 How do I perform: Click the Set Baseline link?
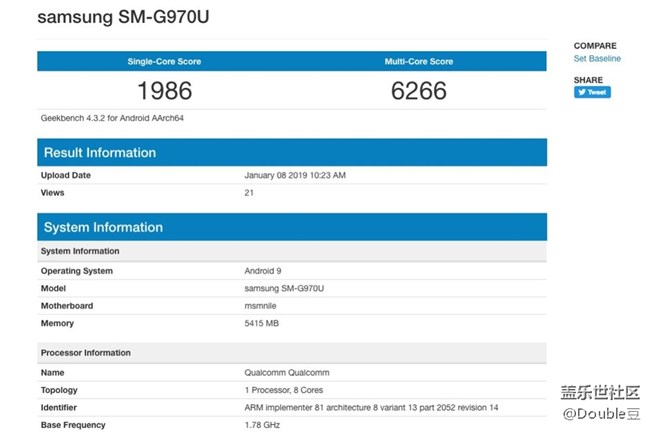(x=597, y=58)
